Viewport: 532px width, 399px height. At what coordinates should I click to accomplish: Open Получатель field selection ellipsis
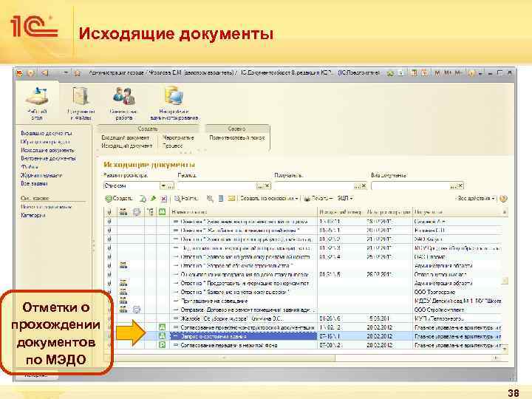pyautogui.click(x=357, y=186)
